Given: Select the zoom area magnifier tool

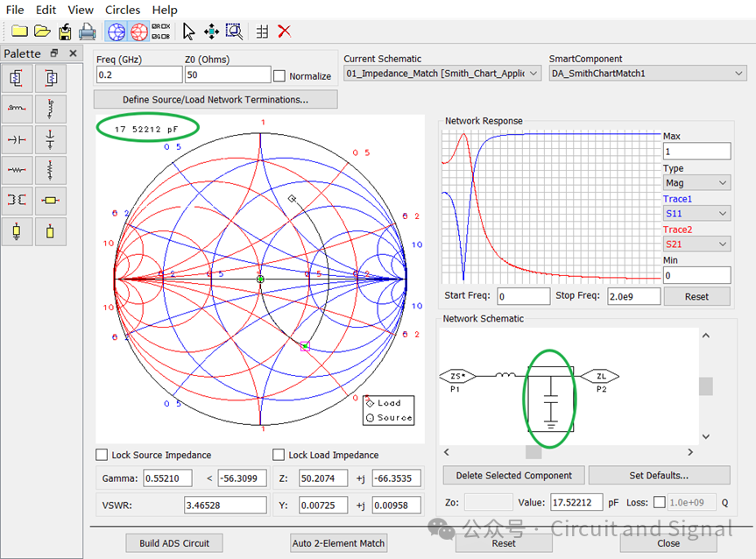Looking at the screenshot, I should click(x=234, y=32).
